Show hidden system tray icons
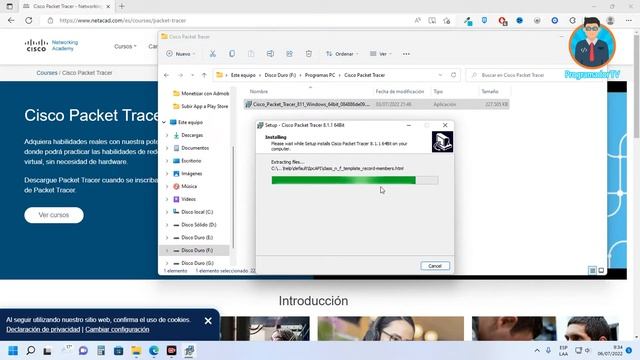640x360 pixels. coord(537,351)
